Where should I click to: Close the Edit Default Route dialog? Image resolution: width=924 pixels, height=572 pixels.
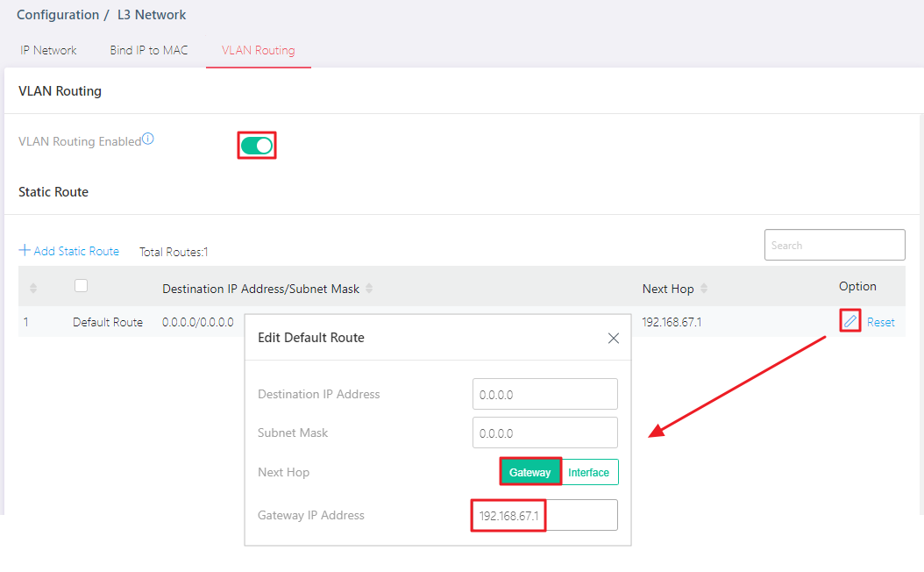614,338
